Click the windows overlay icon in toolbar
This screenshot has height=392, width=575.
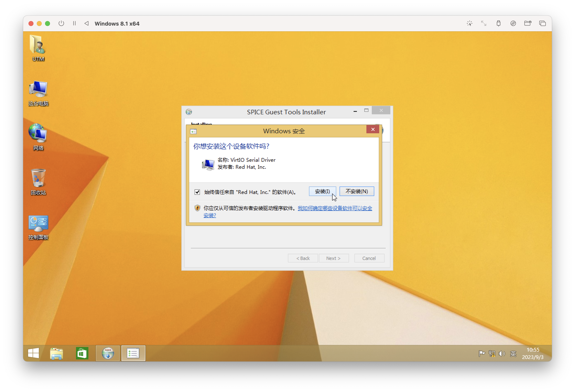(x=542, y=24)
